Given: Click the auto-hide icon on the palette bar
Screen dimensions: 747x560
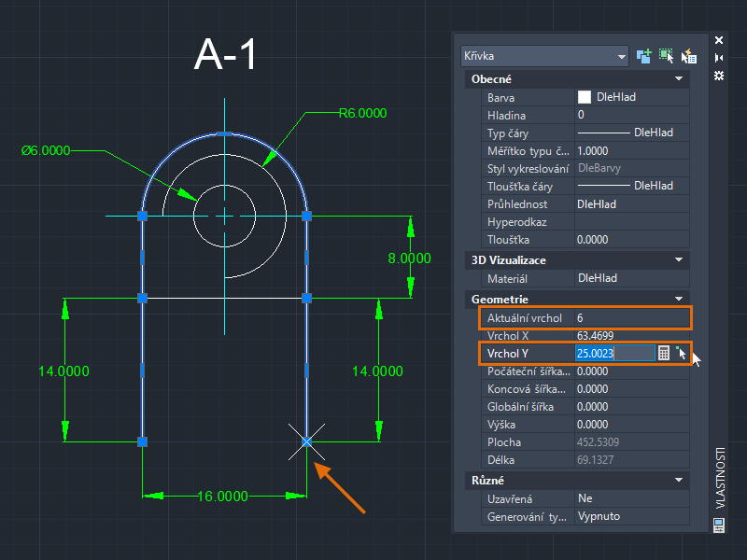Looking at the screenshot, I should point(719,58).
